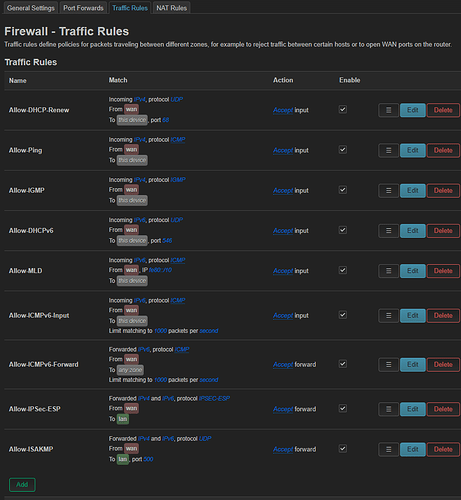Click reorder handle on Allow-DHCPv6 row
Screen dimensions: 461x500
click(388, 231)
